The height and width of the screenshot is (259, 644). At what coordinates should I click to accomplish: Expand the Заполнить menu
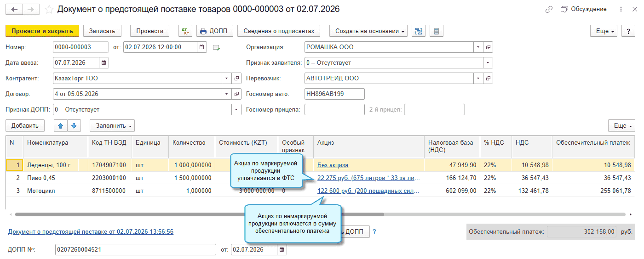point(112,125)
